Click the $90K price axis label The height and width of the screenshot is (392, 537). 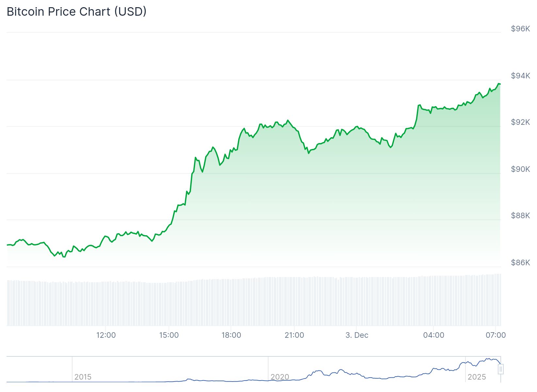[x=520, y=169]
